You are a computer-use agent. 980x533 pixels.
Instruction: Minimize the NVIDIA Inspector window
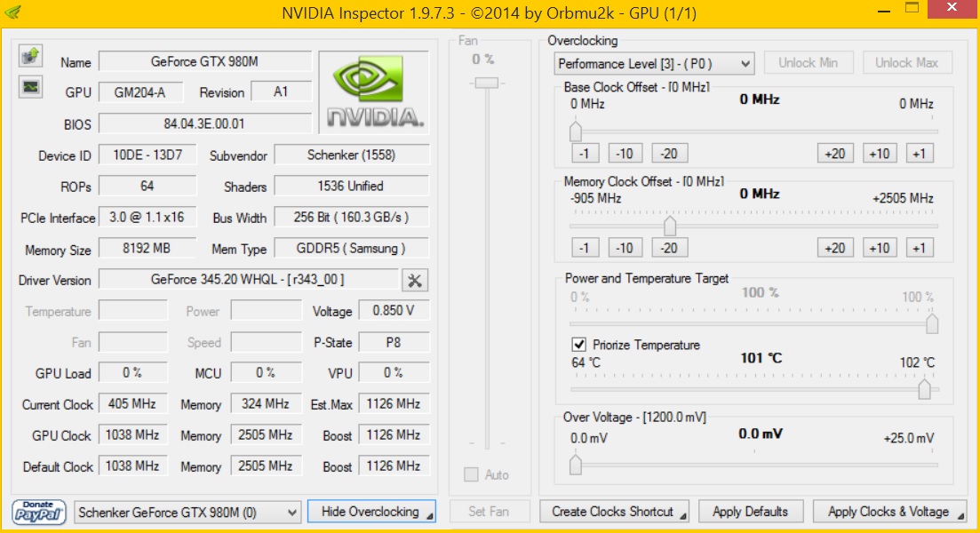(x=884, y=12)
